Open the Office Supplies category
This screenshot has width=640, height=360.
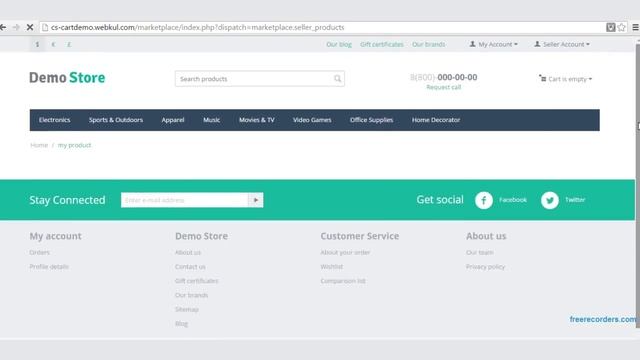point(371,120)
